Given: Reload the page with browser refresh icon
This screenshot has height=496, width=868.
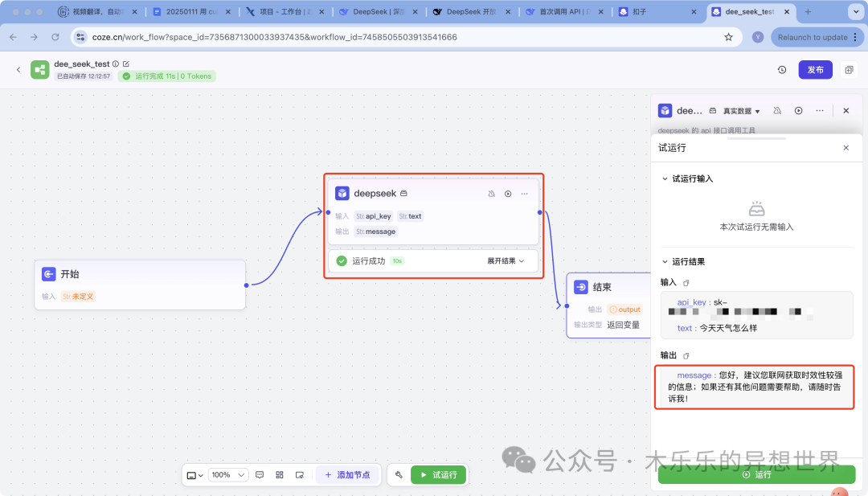Looking at the screenshot, I should click(x=55, y=37).
